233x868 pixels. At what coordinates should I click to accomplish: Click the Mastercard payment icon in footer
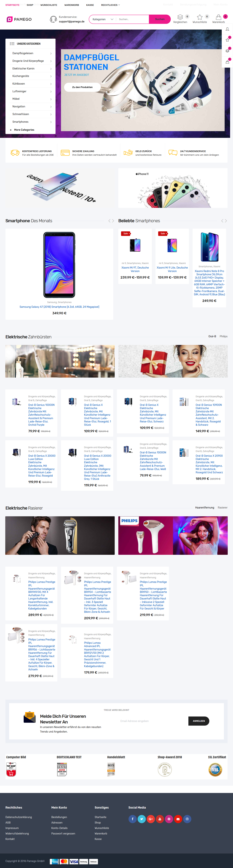[x=64, y=861]
